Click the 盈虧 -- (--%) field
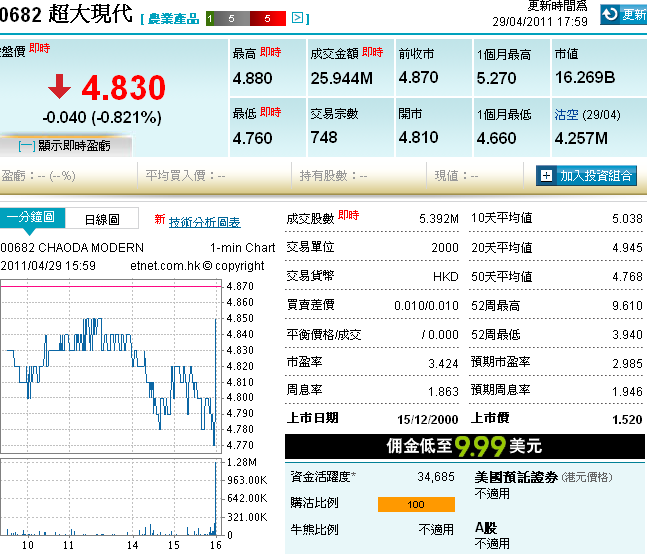The width and height of the screenshot is (647, 554). click(x=38, y=176)
